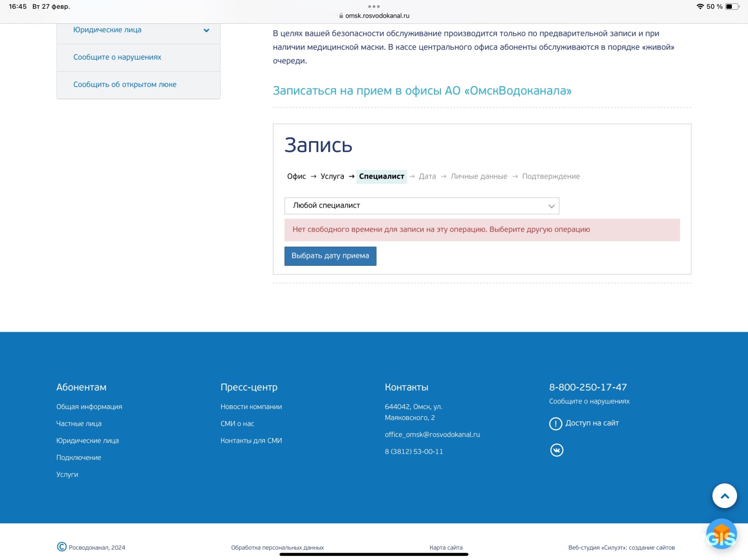This screenshot has width=748, height=560.
Task: Click the address 644042, Омск, ул. Маяковского
Action: pos(414,412)
